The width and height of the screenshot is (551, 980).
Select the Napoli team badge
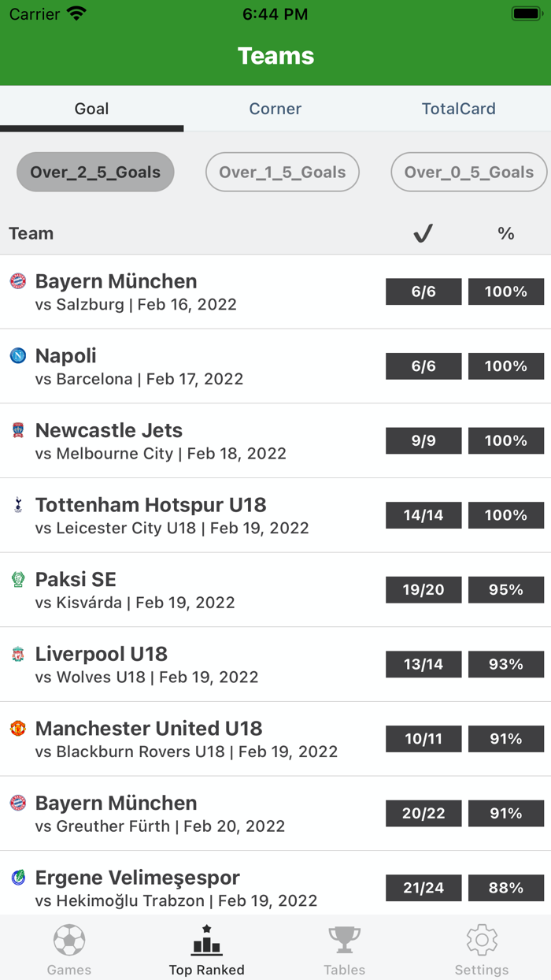click(17, 356)
